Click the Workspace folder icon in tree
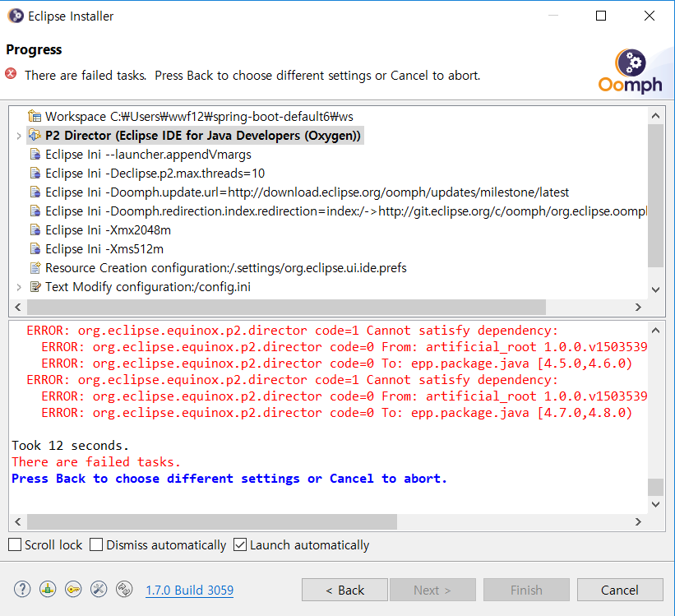This screenshot has width=675, height=616. coord(35,116)
